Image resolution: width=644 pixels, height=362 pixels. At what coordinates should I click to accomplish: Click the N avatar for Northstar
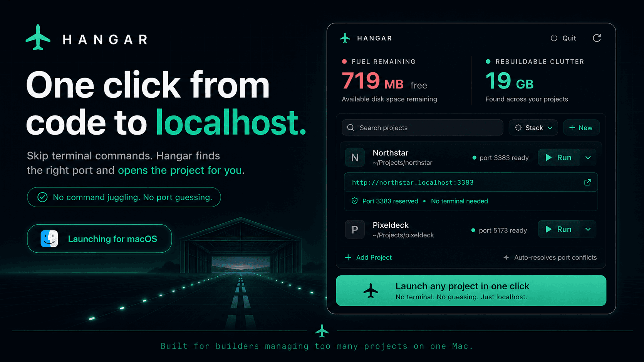355,157
